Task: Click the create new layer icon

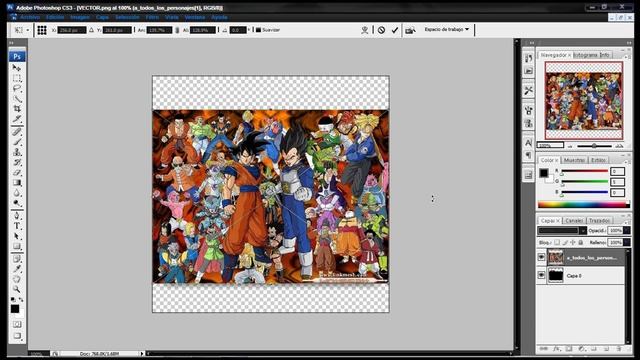Action: tap(606, 349)
